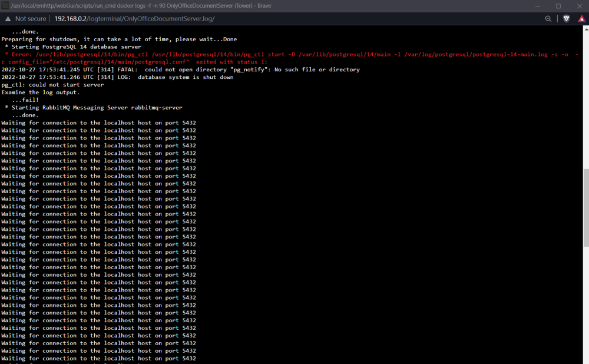This screenshot has width=589, height=364.
Task: Minimize the Brave window
Action: [x=537, y=6]
